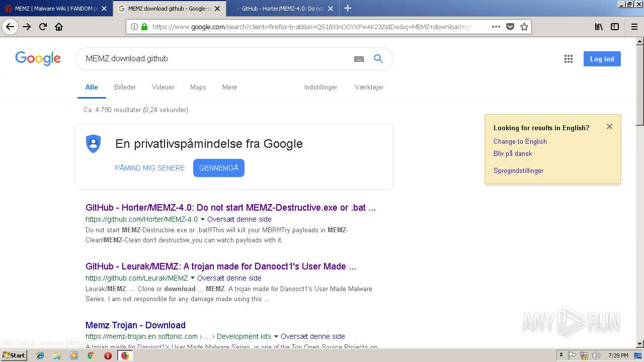Viewport: 644px width, 362px height.
Task: Click the browser address bar URL
Action: [x=312, y=27]
